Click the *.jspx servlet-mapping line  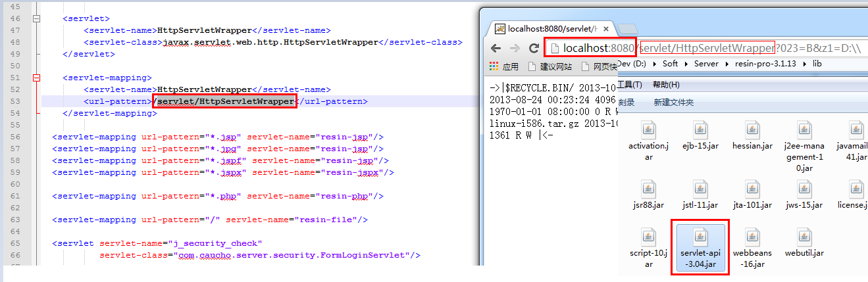pos(223,172)
